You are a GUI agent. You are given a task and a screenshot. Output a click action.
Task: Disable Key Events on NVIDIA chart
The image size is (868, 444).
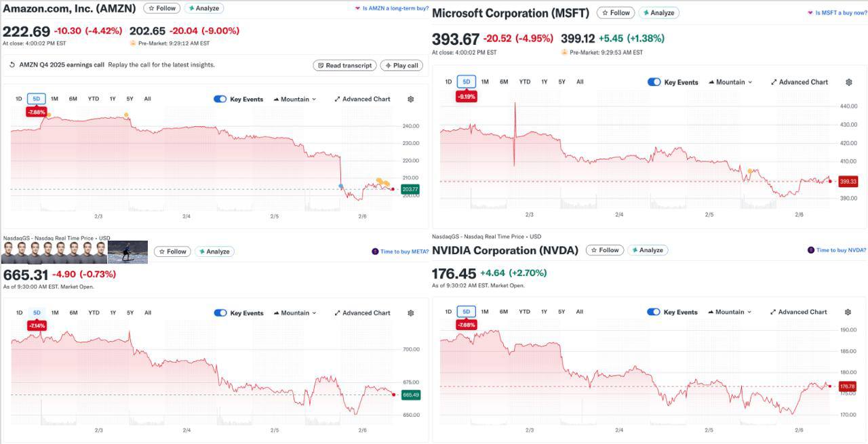653,312
